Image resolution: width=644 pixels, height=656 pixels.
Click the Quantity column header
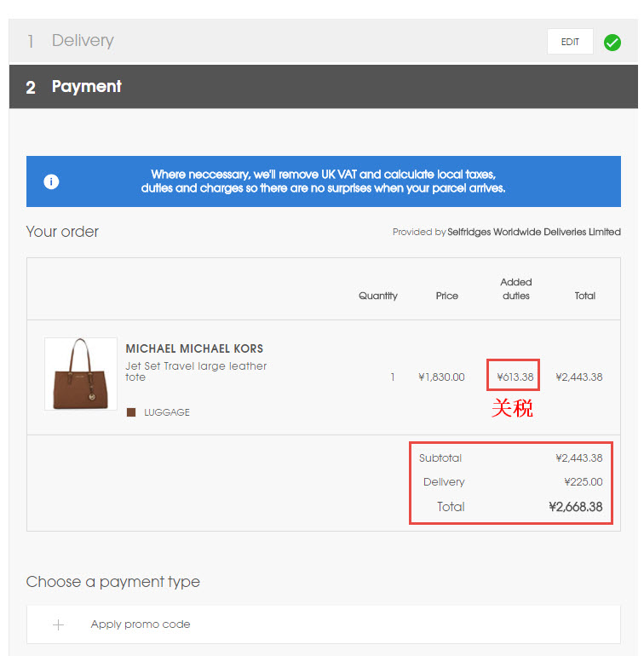(378, 296)
